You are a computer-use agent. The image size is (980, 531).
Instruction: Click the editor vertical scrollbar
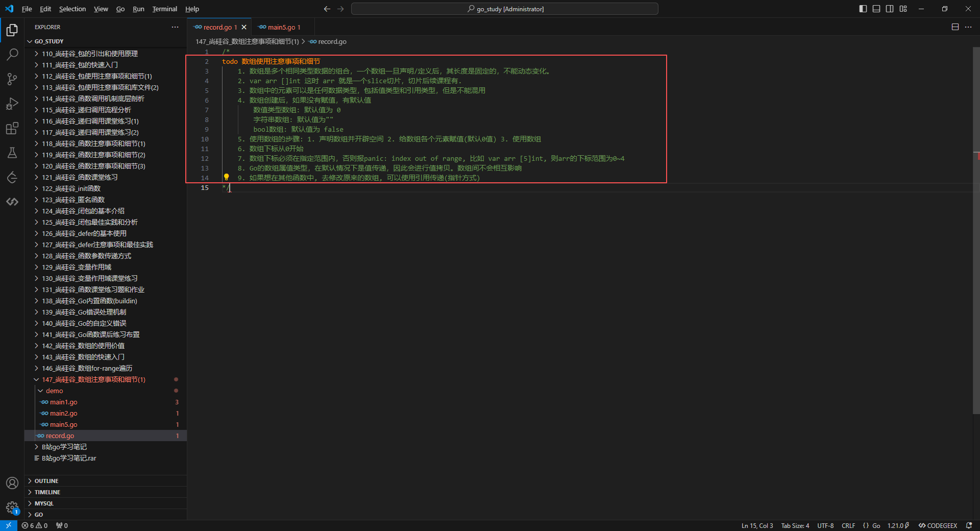(x=976, y=230)
